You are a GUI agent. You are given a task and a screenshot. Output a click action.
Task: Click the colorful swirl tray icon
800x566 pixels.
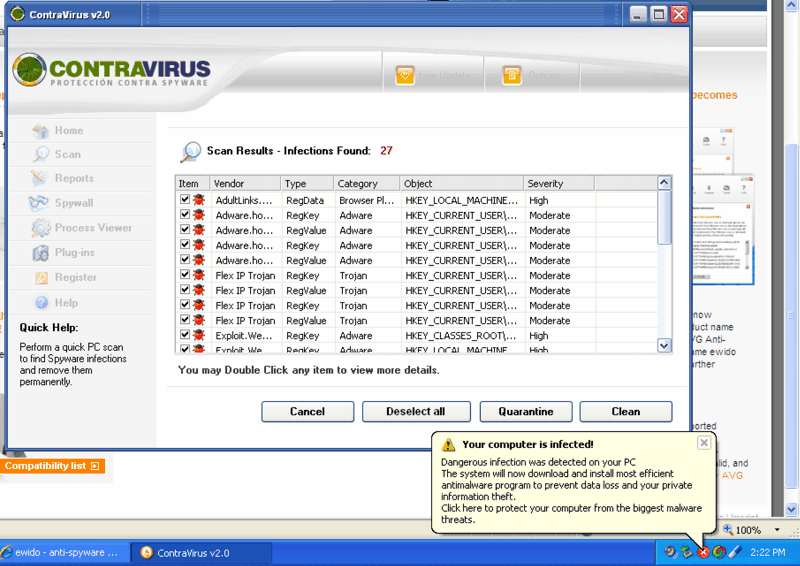pyautogui.click(x=719, y=552)
